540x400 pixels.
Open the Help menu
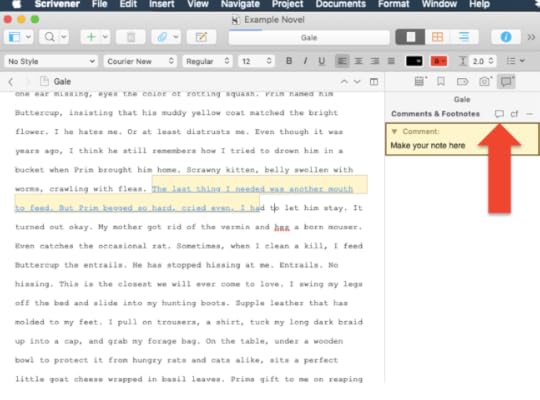(479, 4)
